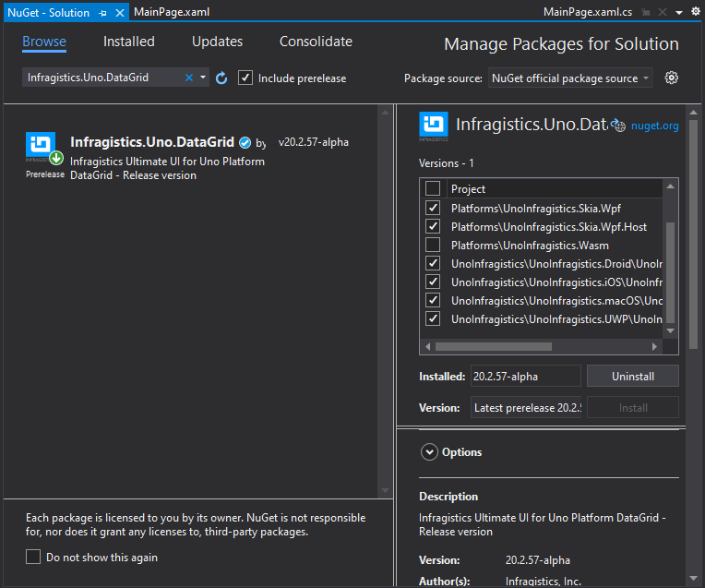
Task: Click the Install button
Action: pyautogui.click(x=633, y=408)
